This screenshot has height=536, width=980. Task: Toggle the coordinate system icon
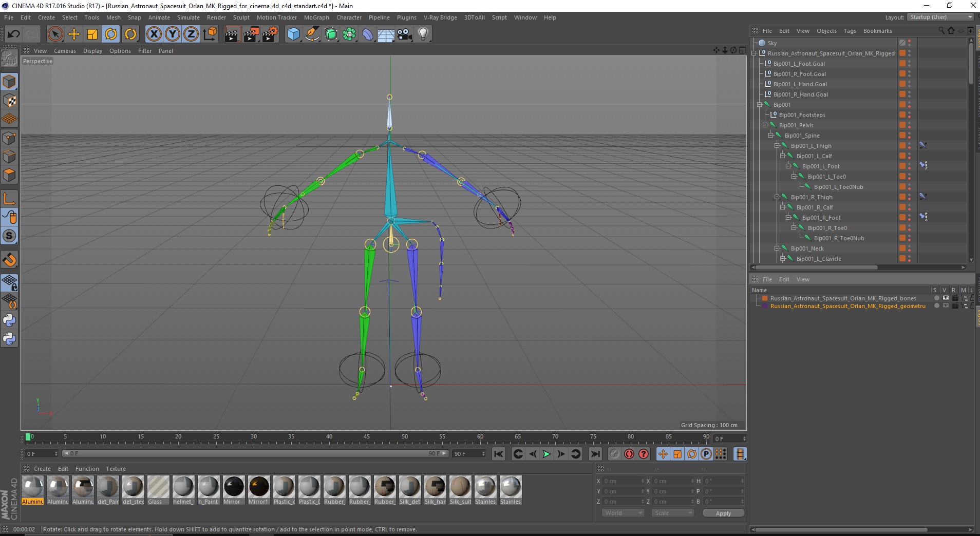210,34
